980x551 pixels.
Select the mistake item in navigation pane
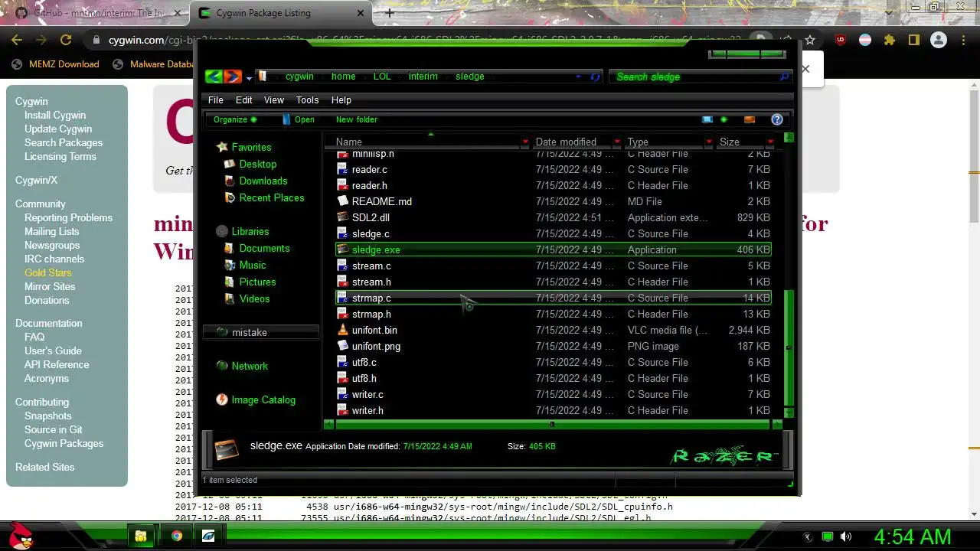(261, 332)
